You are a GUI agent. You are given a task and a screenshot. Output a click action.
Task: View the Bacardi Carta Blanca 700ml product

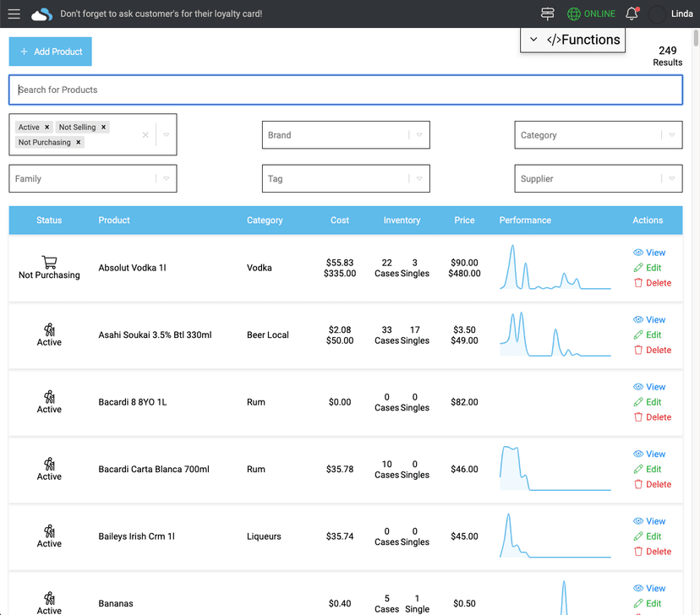coord(649,454)
